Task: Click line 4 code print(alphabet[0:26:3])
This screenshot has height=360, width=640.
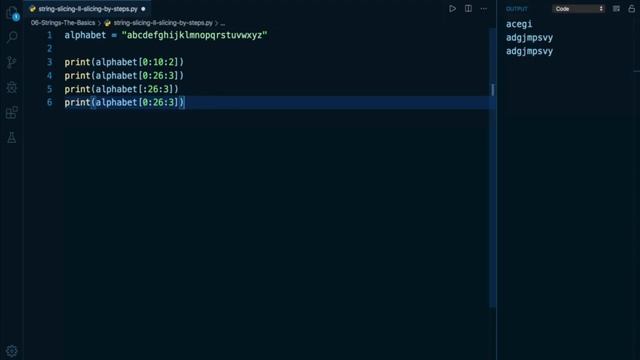Action: point(124,76)
